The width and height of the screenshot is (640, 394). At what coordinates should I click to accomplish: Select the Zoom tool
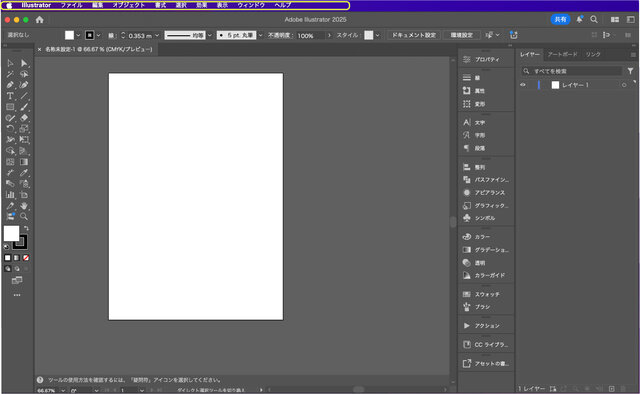pos(24,216)
